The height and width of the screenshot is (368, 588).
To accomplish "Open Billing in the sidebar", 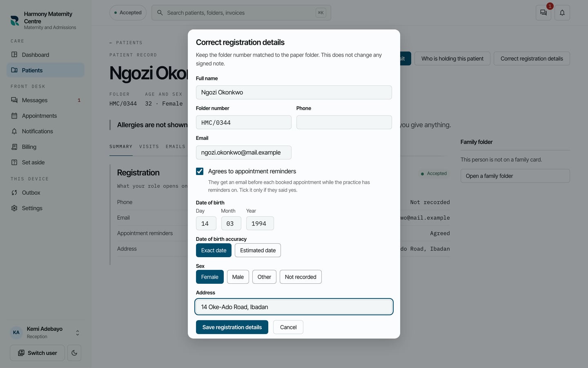I will pos(45,147).
